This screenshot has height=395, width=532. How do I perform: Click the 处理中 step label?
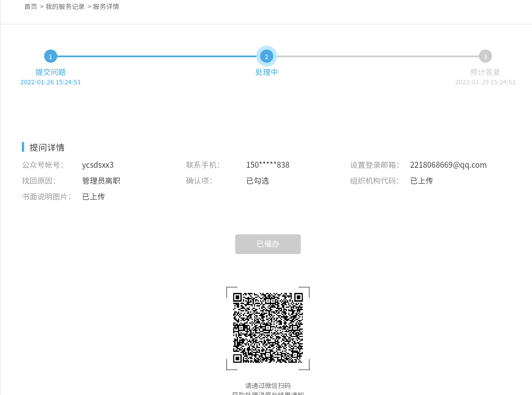click(266, 72)
